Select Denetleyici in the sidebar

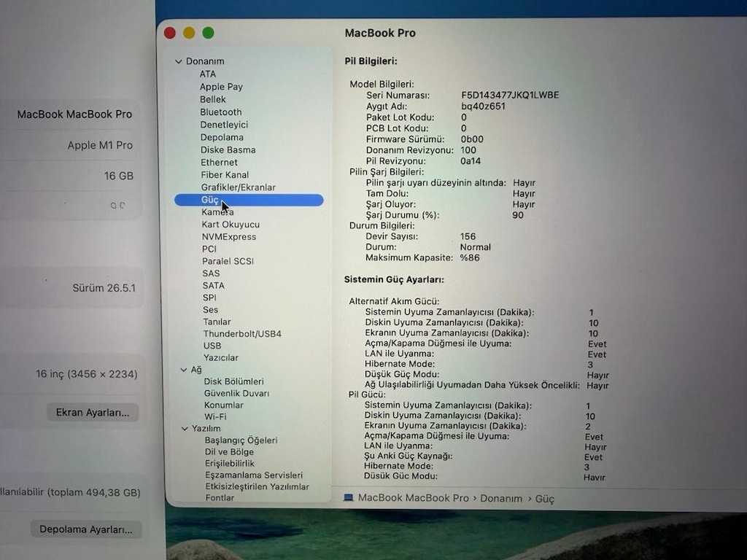pos(224,124)
